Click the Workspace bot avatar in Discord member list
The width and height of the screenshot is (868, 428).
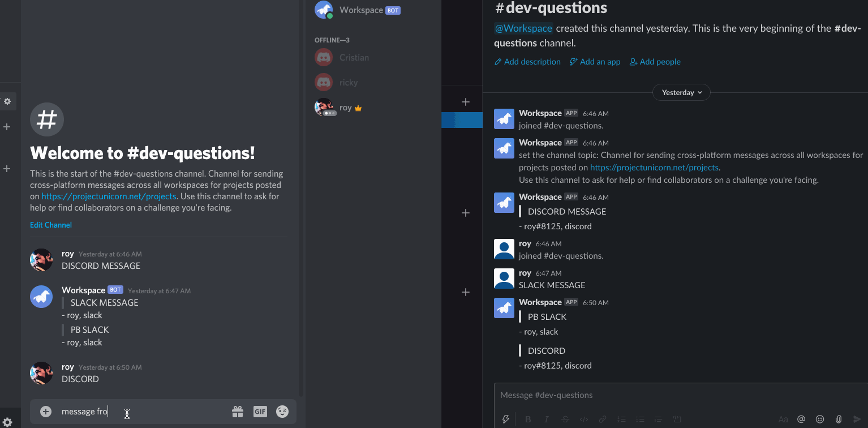point(324,10)
